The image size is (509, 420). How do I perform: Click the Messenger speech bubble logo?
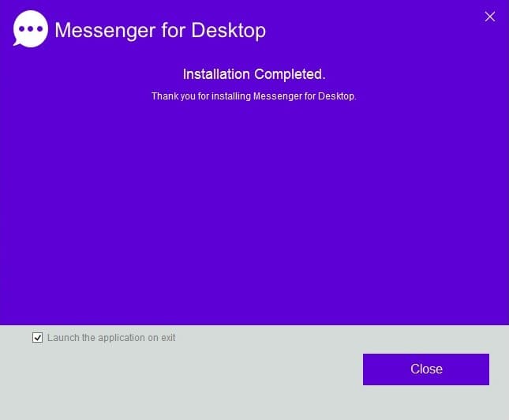point(31,29)
